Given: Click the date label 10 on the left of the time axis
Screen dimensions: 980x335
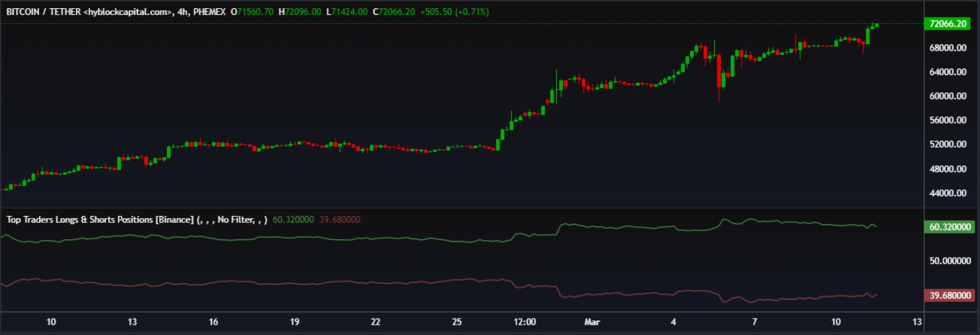Looking at the screenshot, I should pos(51,321).
